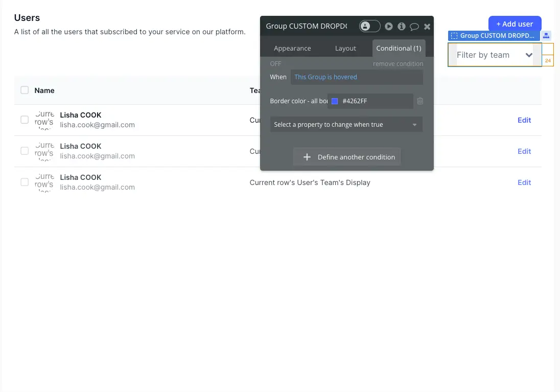Viewport: 560px width, 392px height.
Task: Click the blue #4262FF color swatch
Action: point(334,101)
